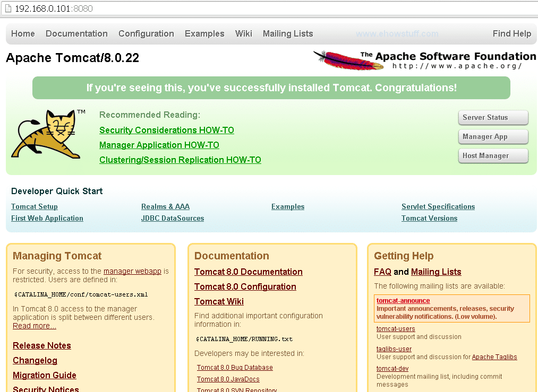Viewport: 538px width, 392px height.
Task: Select Examples from the navigation bar
Action: pyautogui.click(x=204, y=33)
